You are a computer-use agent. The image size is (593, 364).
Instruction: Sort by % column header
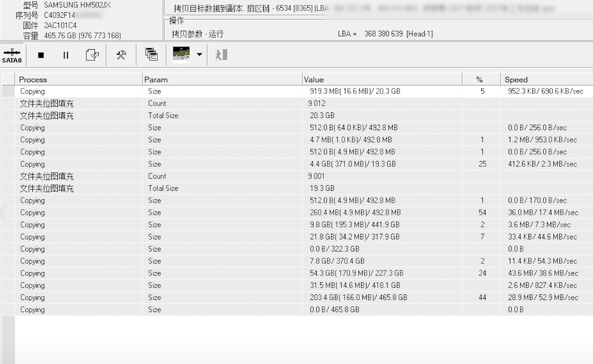[481, 80]
